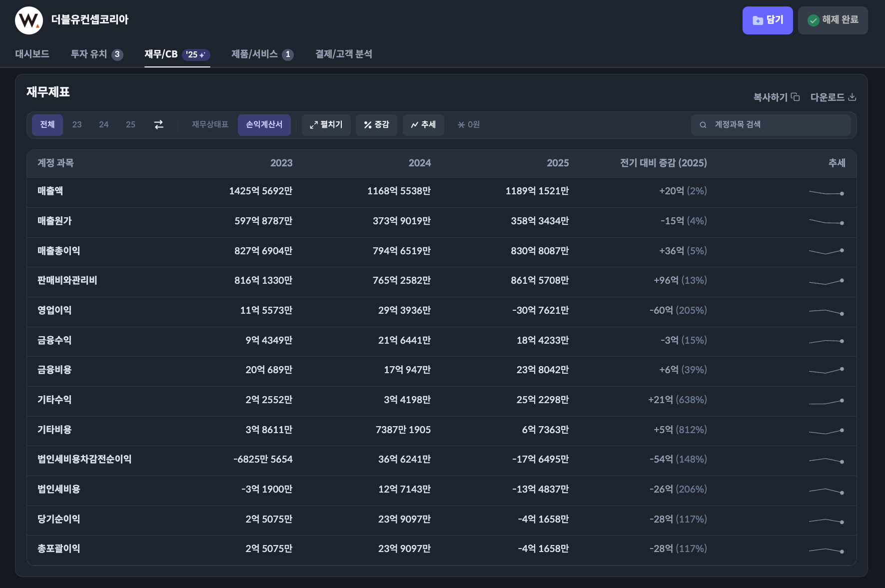Click the download icon next to 다운로드
885x588 pixels.
(x=852, y=97)
